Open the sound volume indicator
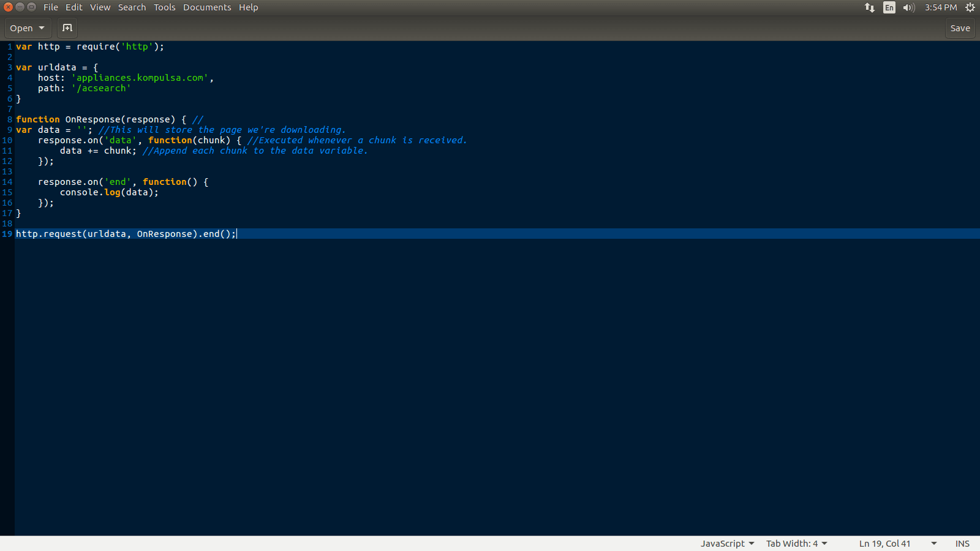The height and width of the screenshot is (551, 980). (x=908, y=7)
